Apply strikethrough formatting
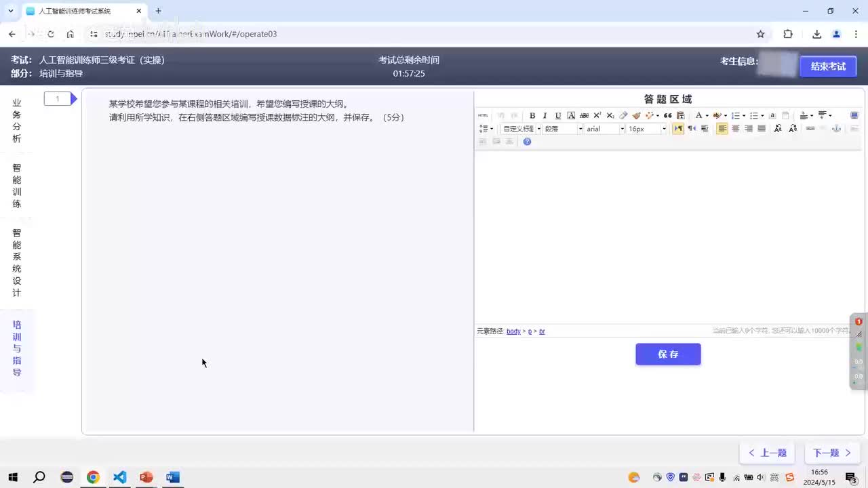The image size is (868, 488). click(584, 115)
